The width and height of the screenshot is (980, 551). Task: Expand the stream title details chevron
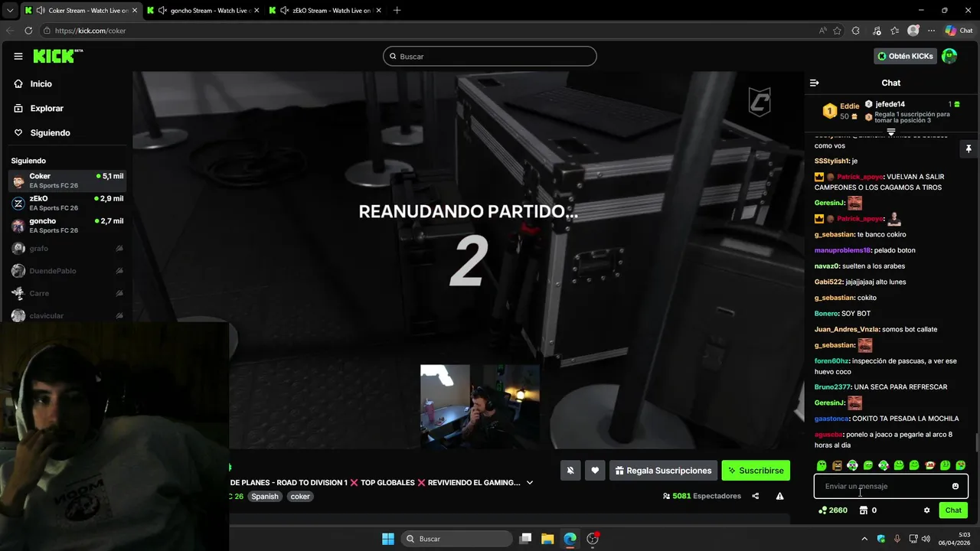tap(530, 483)
